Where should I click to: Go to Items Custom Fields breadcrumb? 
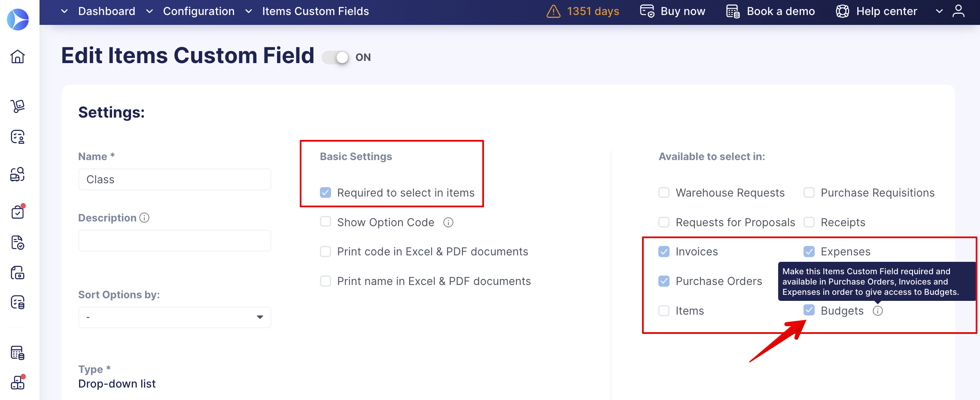click(316, 11)
